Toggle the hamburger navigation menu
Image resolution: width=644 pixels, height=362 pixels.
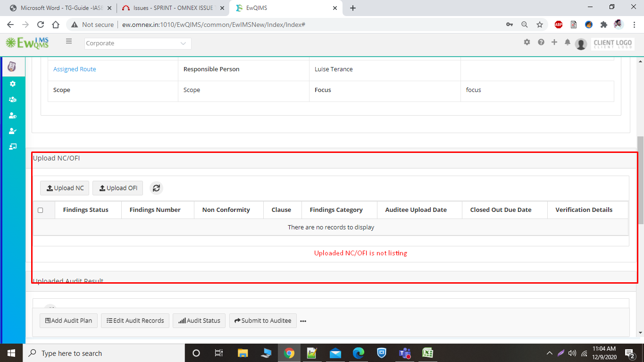point(69,42)
